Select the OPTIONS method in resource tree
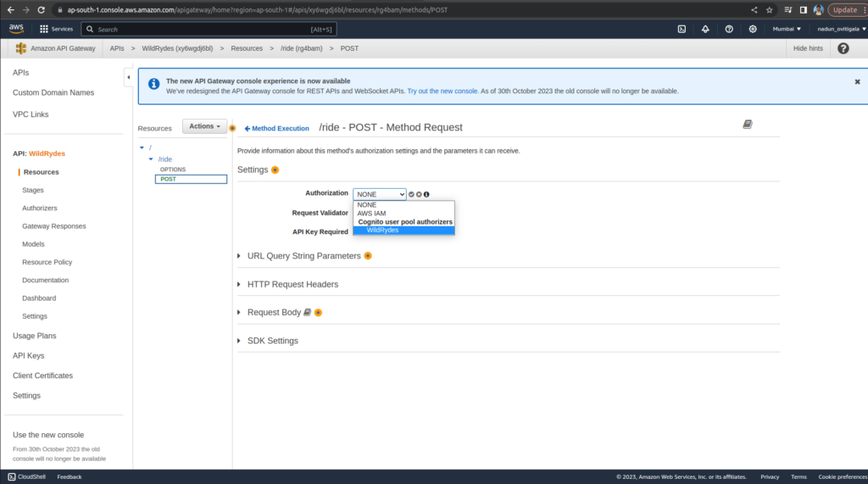 coord(173,170)
